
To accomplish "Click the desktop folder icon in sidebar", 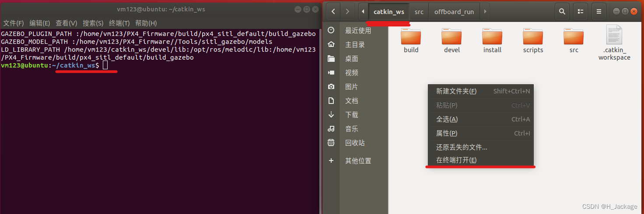I will (331, 58).
